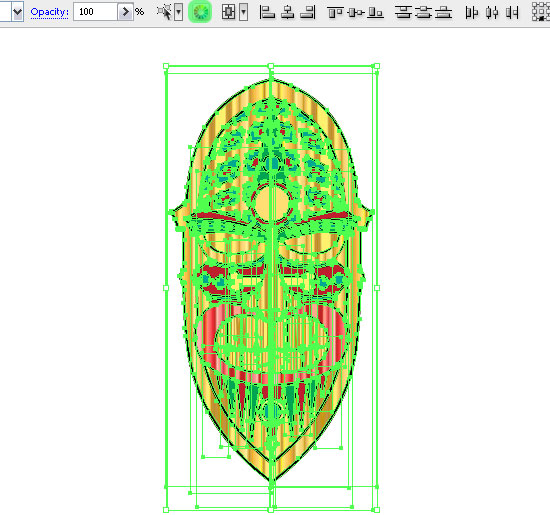
Task: Apply Horizontal Align Right
Action: (x=308, y=13)
